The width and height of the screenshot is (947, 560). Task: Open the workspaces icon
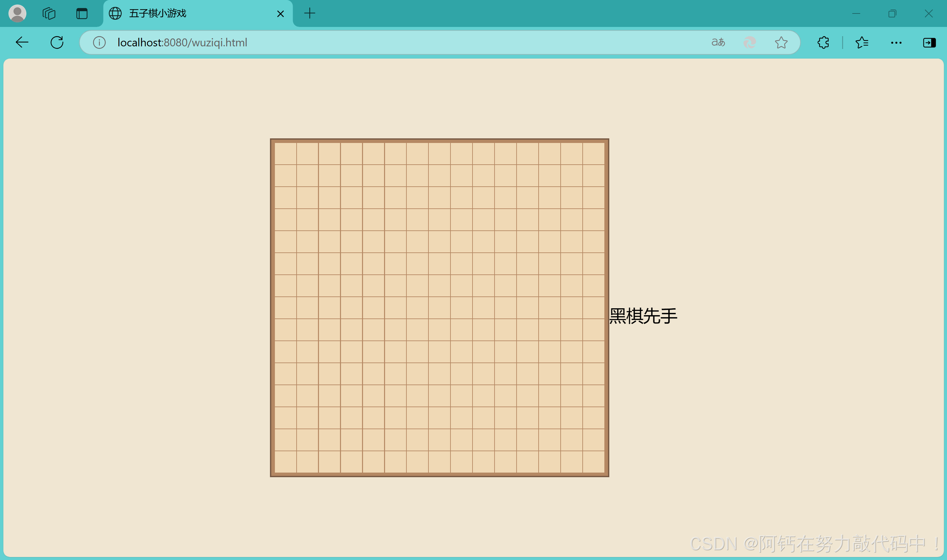[49, 13]
